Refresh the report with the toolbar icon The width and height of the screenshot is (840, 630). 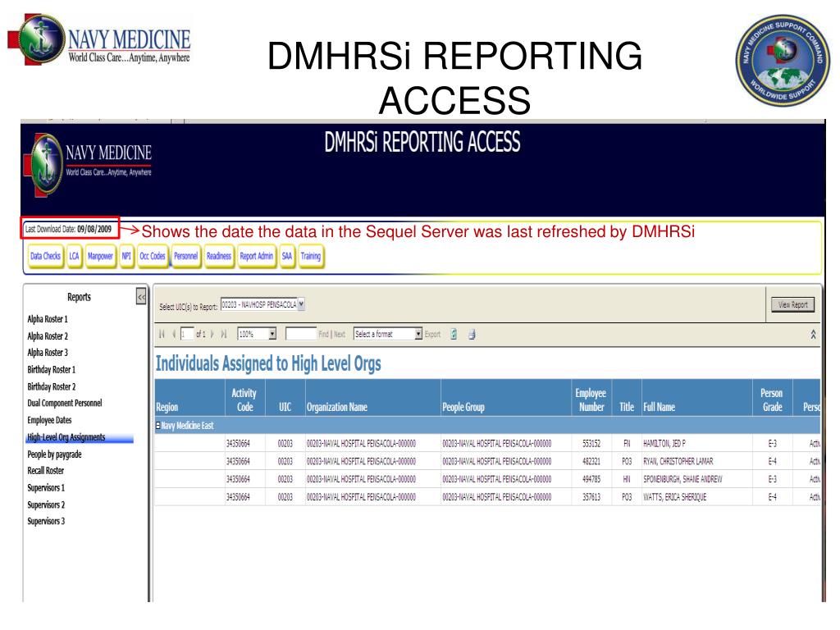click(454, 335)
